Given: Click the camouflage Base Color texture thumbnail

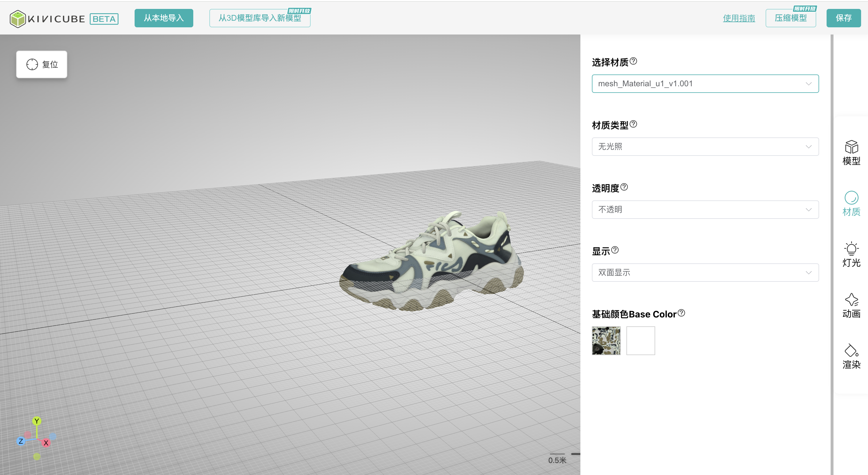Looking at the screenshot, I should (606, 341).
